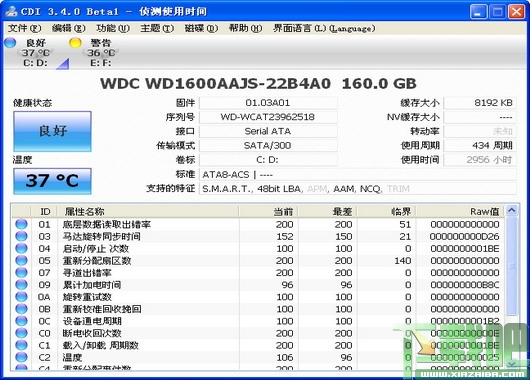Open the 界面语言(L) Language menu

(x=324, y=28)
